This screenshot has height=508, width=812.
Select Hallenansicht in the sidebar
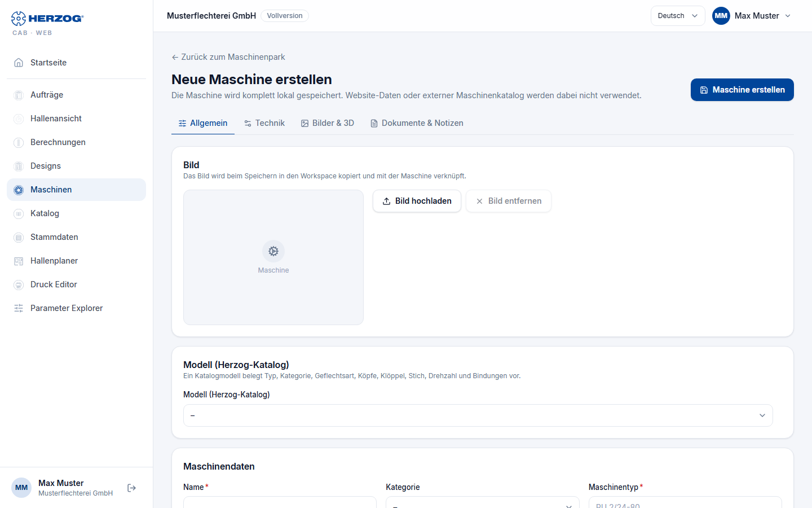pyautogui.click(x=76, y=119)
